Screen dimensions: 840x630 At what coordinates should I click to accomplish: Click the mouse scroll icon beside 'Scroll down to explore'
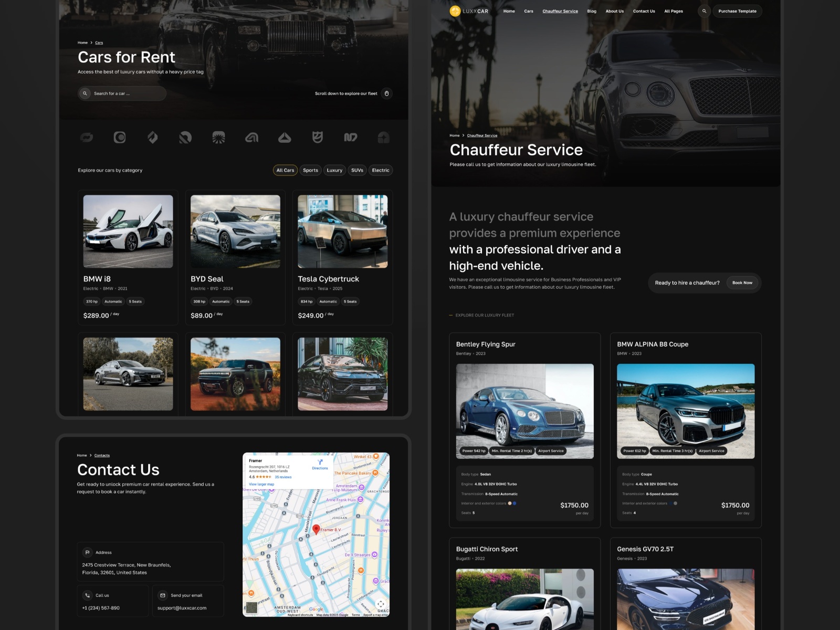point(387,93)
